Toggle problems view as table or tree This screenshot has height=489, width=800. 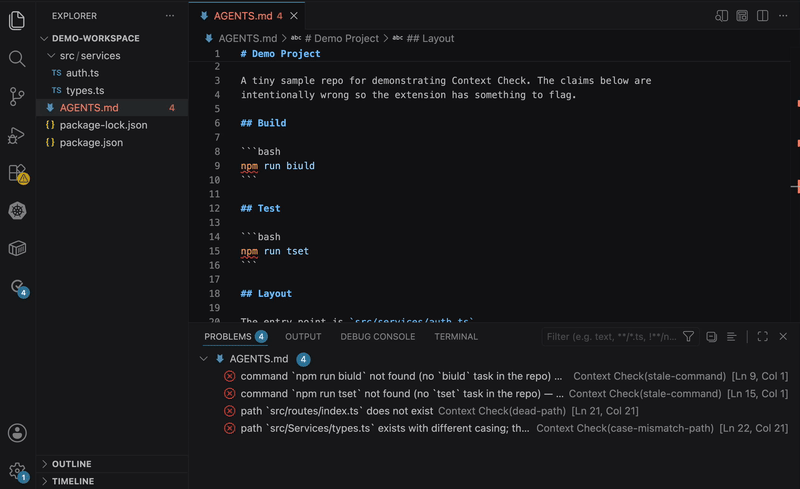pos(731,336)
